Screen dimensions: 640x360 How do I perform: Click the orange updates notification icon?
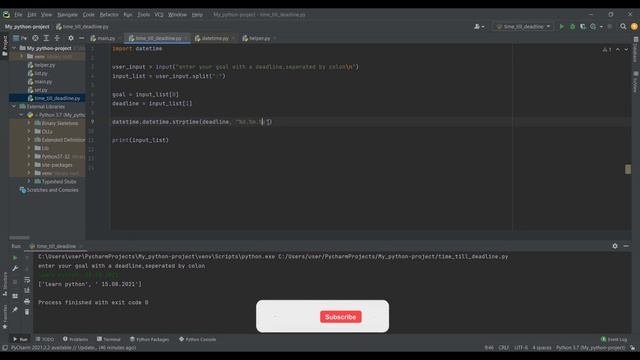click(634, 27)
